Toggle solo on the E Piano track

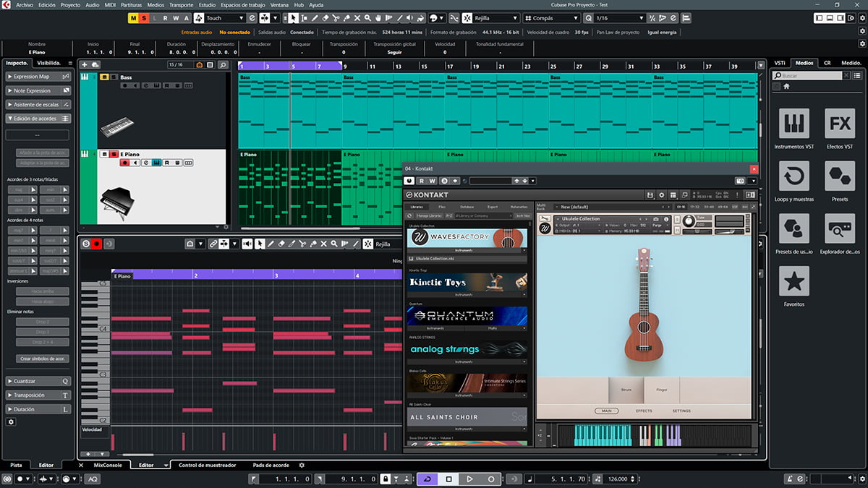[114, 154]
